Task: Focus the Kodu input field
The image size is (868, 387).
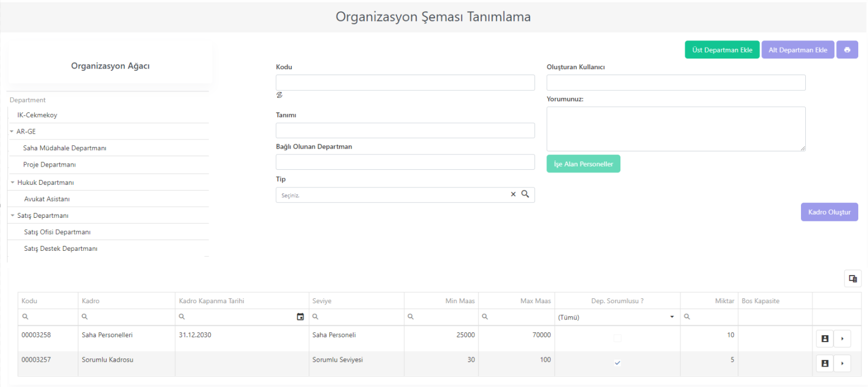Action: [x=405, y=83]
